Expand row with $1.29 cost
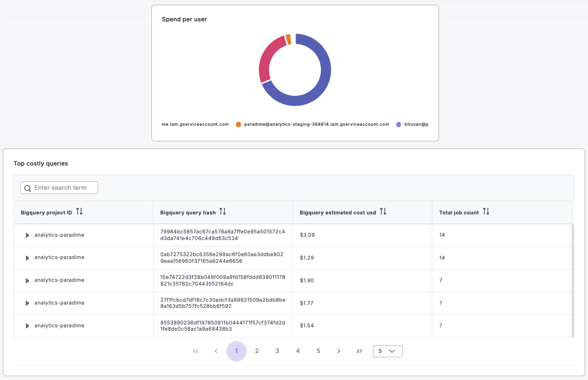 (28, 258)
